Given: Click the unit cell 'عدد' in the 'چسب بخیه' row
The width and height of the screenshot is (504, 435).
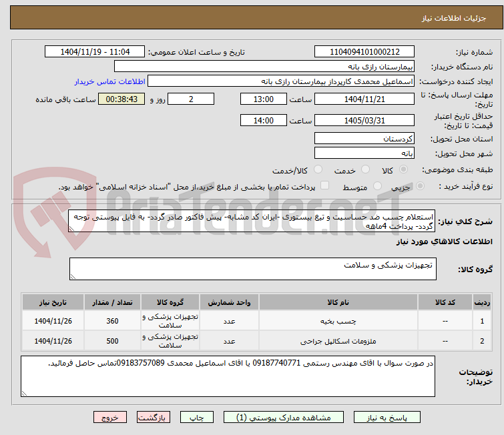Looking at the screenshot, I should click(229, 321).
